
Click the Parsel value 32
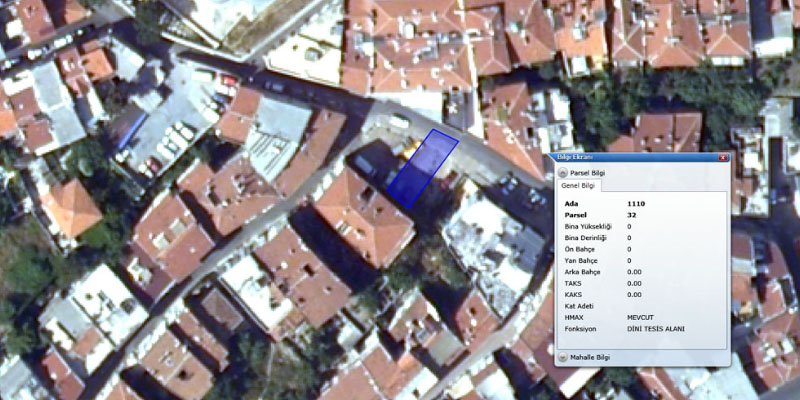pyautogui.click(x=632, y=215)
